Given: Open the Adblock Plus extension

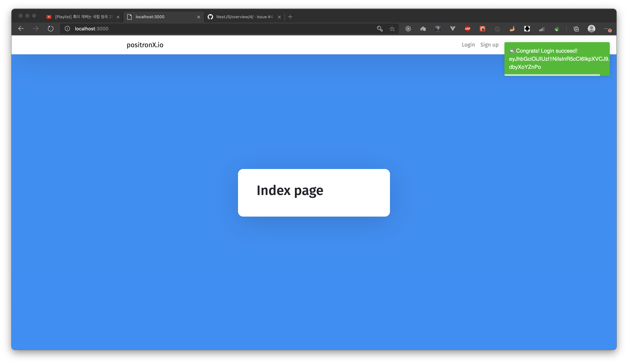Looking at the screenshot, I should click(x=467, y=29).
